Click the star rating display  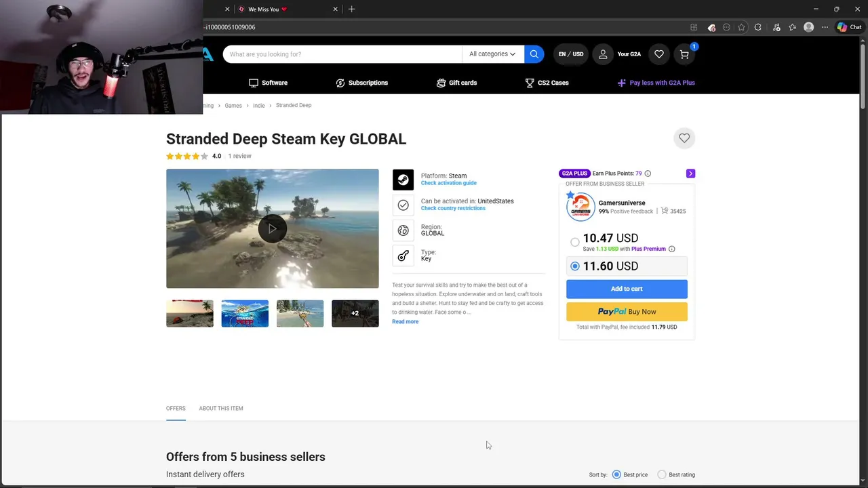click(187, 156)
